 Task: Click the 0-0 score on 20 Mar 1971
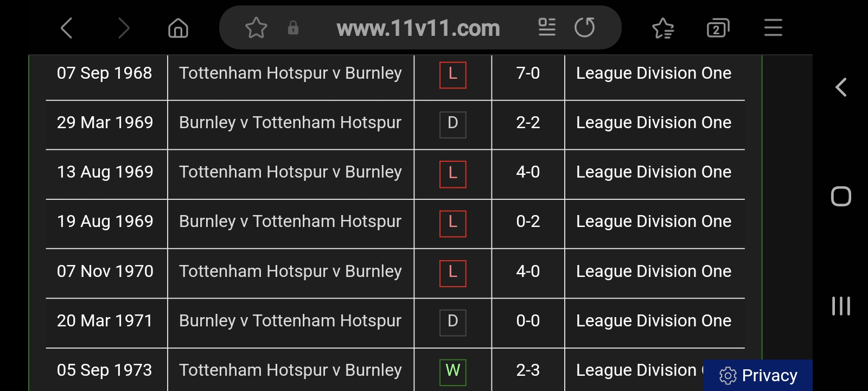click(528, 321)
